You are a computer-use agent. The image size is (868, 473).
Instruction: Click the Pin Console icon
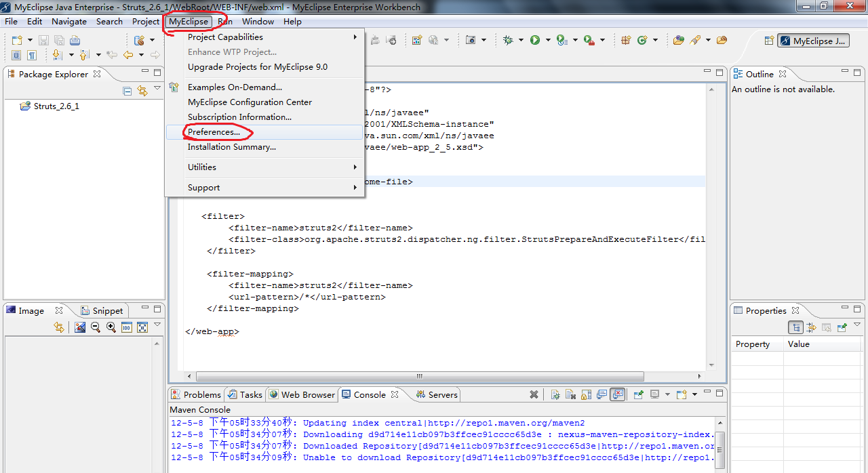639,394
